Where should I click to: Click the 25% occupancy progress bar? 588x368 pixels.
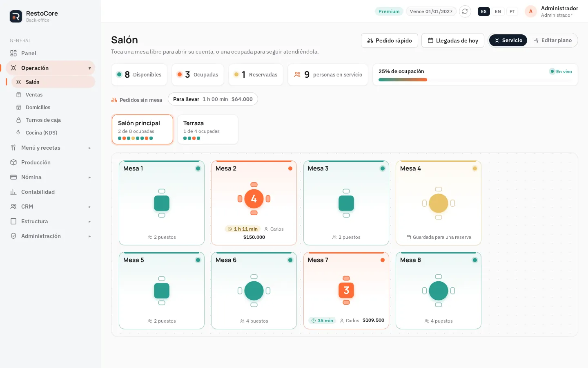(475, 80)
